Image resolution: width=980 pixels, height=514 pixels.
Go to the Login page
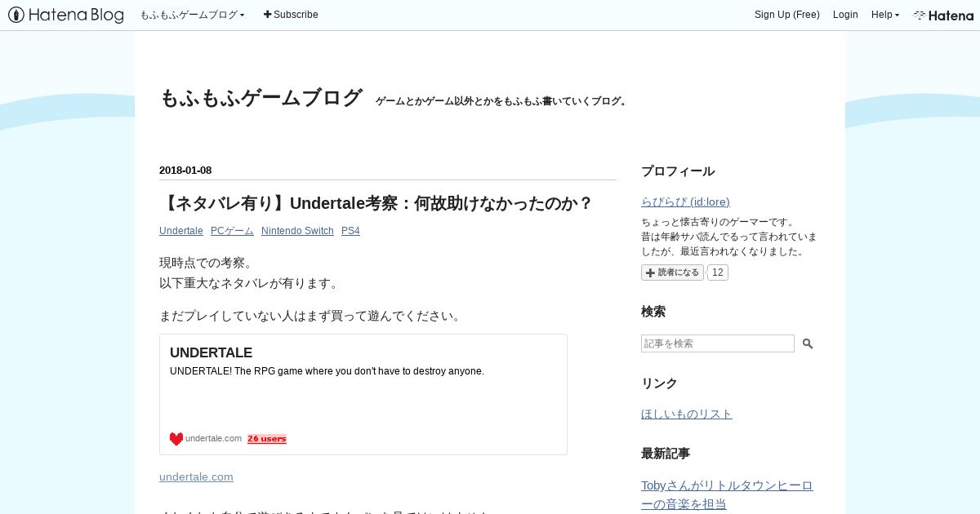845,15
